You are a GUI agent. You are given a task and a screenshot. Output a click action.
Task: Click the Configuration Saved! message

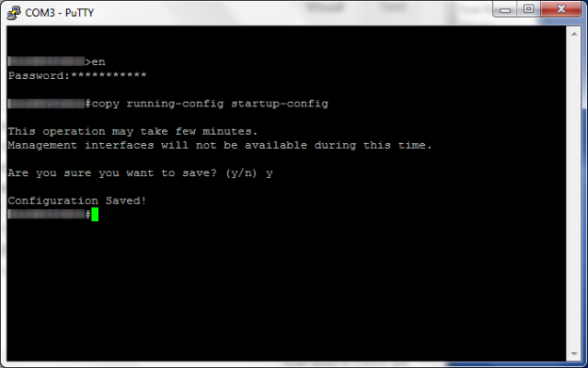77,200
